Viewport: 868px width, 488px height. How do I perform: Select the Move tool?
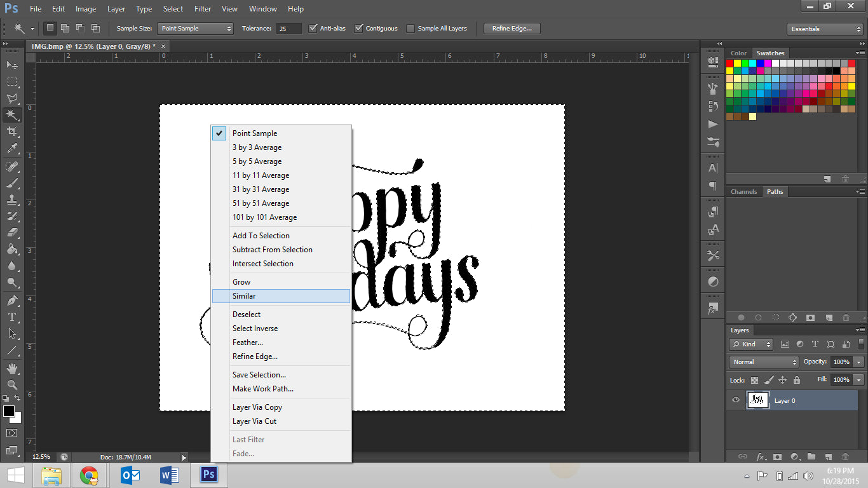pos(11,65)
